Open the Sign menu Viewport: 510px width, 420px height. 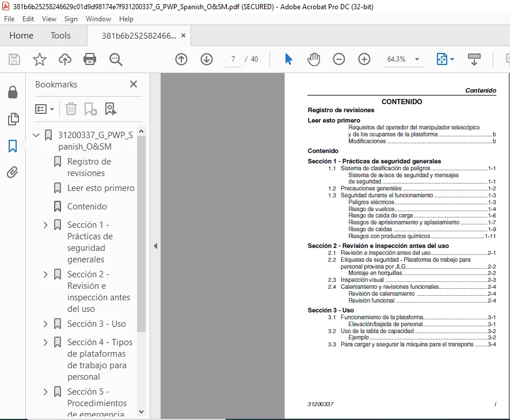coord(71,19)
